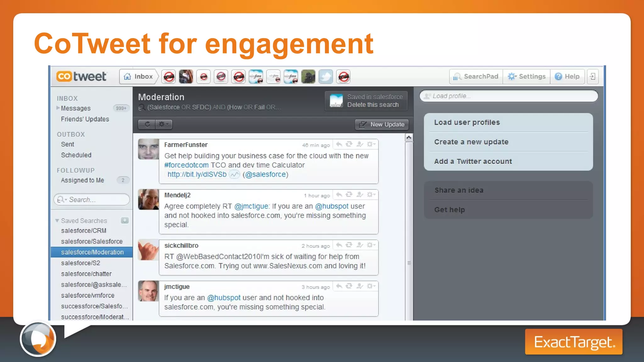This screenshot has width=644, height=362.
Task: Open the #forcedotcom hashtag
Action: [x=186, y=165]
